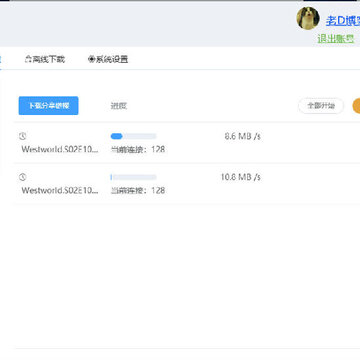Click the blue 下载分享链接 button
This screenshot has height=360, width=360.
pyautogui.click(x=48, y=106)
